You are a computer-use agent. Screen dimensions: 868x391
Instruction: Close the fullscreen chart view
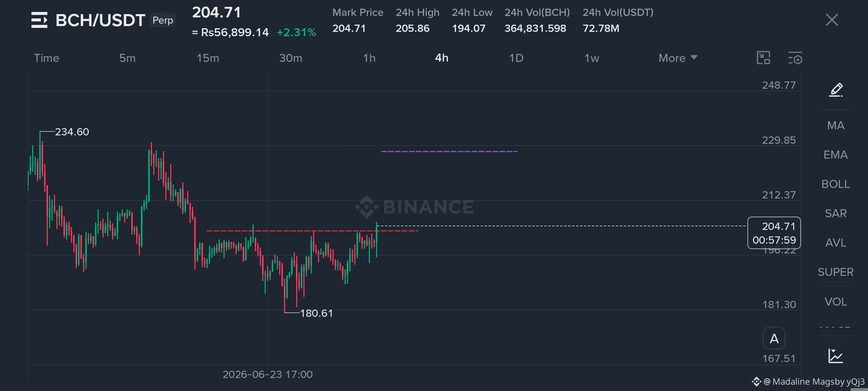[x=832, y=20]
